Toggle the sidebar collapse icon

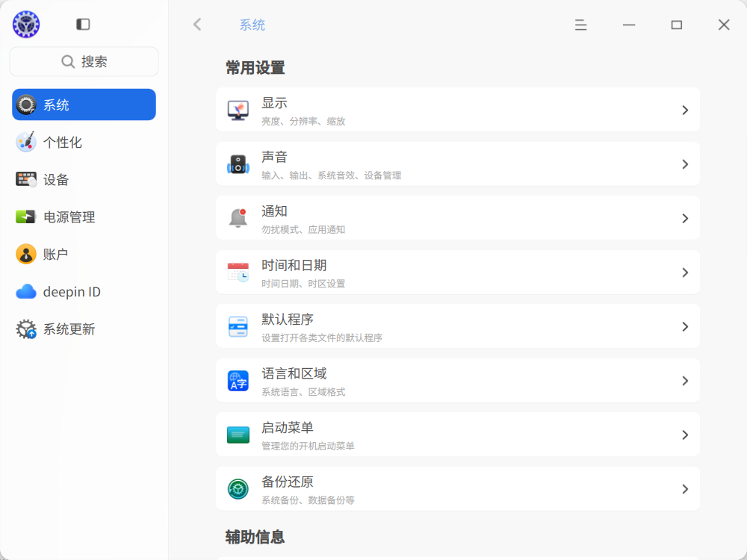[83, 25]
